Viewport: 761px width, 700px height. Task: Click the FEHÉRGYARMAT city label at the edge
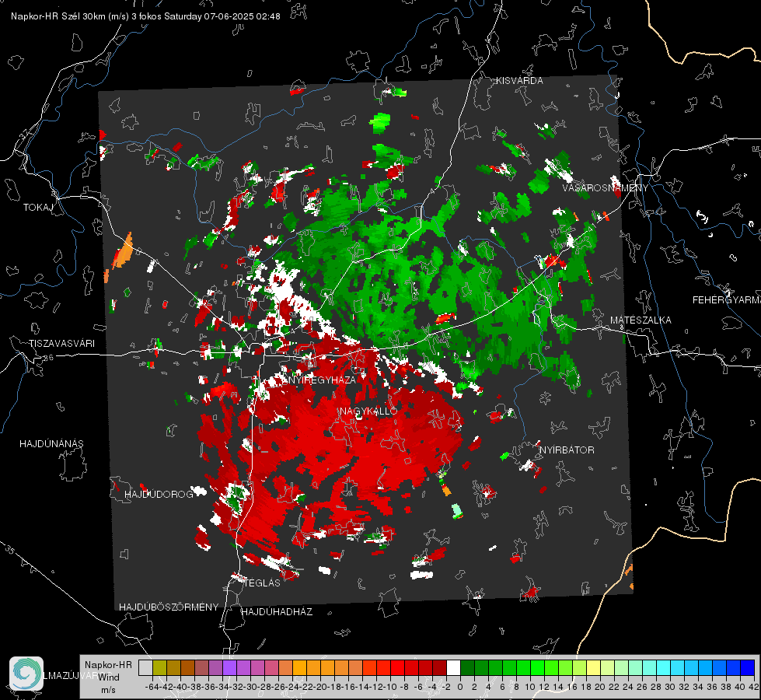pyautogui.click(x=726, y=300)
